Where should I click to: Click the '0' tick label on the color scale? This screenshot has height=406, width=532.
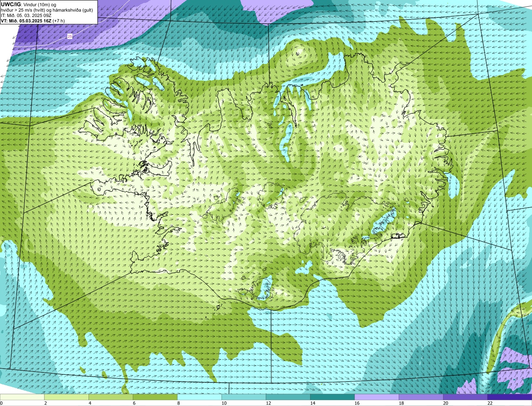(x=1, y=403)
